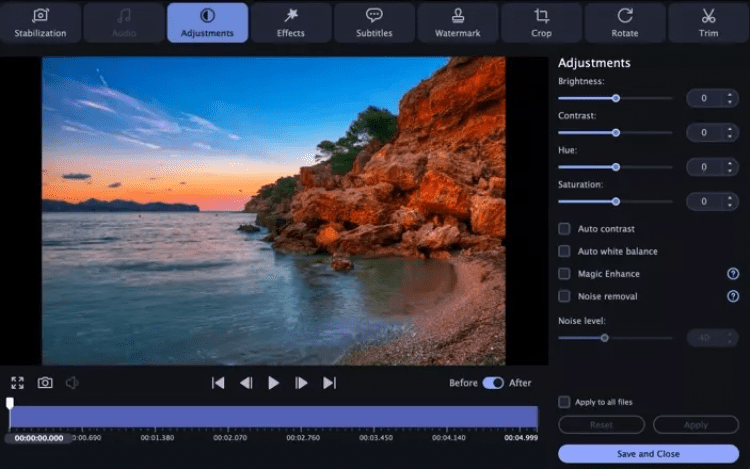Step forward one frame
The width and height of the screenshot is (750, 469).
point(301,383)
